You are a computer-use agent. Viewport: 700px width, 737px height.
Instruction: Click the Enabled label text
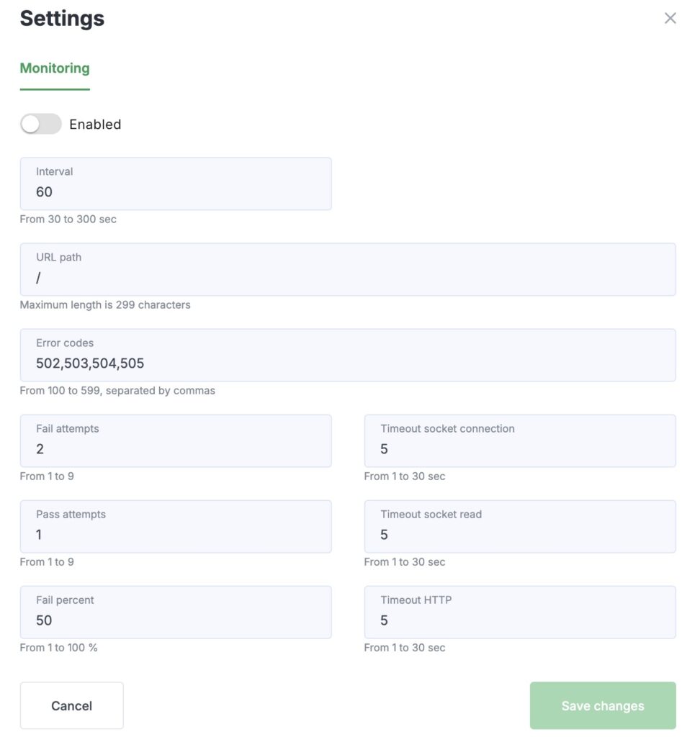95,125
